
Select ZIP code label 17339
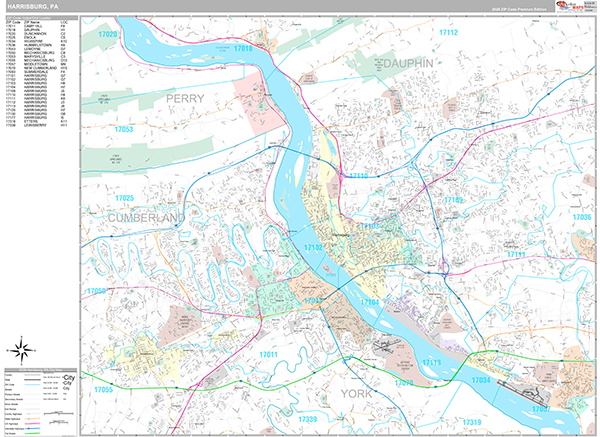pyautogui.click(x=308, y=419)
